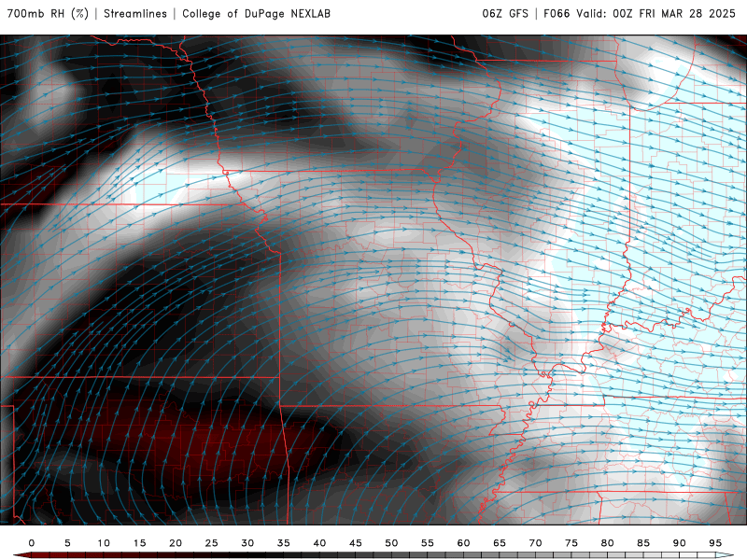
Task: Click the "35" value on the color scale
Action: point(284,543)
